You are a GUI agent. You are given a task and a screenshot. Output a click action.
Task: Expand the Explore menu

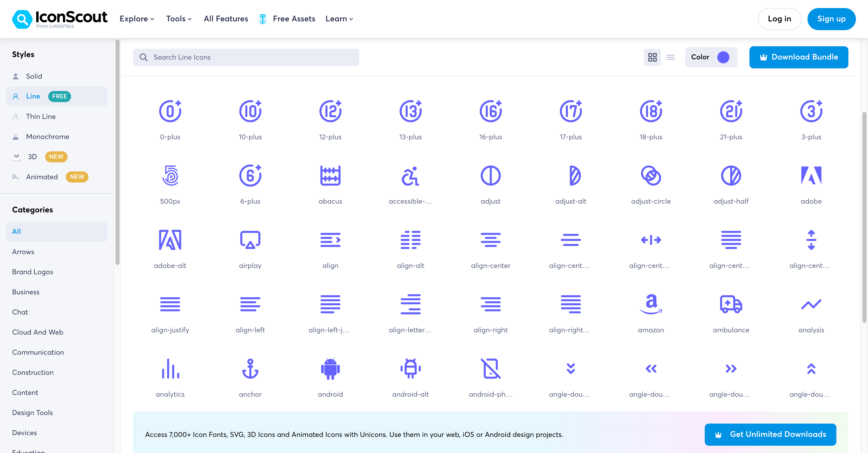(x=137, y=19)
